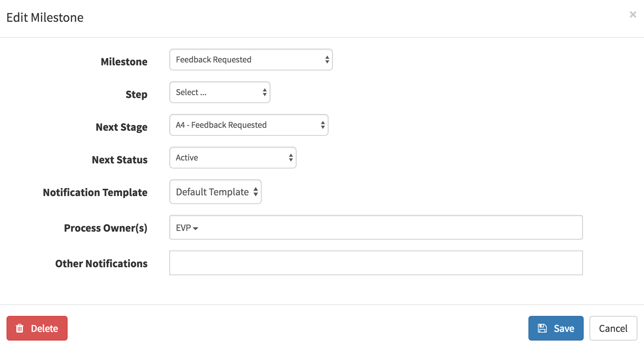Open the Milestone dropdown showing Feedback Requested
This screenshot has height=350, width=644.
tap(251, 59)
